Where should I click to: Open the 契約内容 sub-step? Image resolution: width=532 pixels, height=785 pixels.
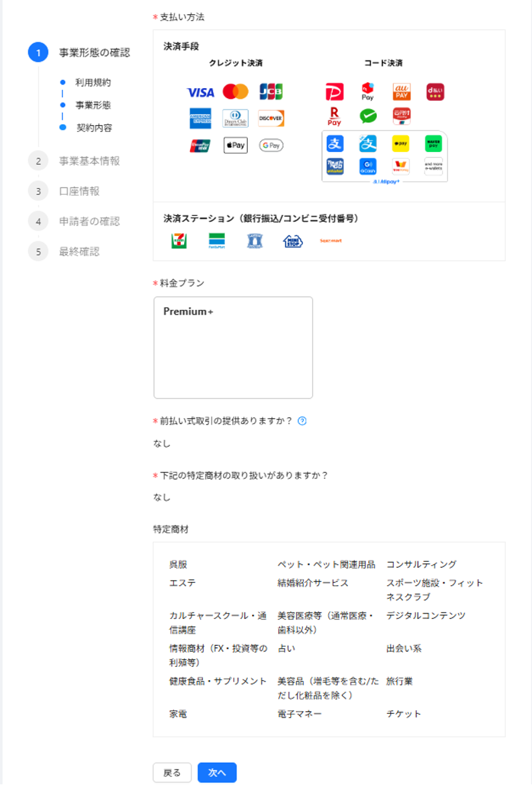tap(94, 128)
